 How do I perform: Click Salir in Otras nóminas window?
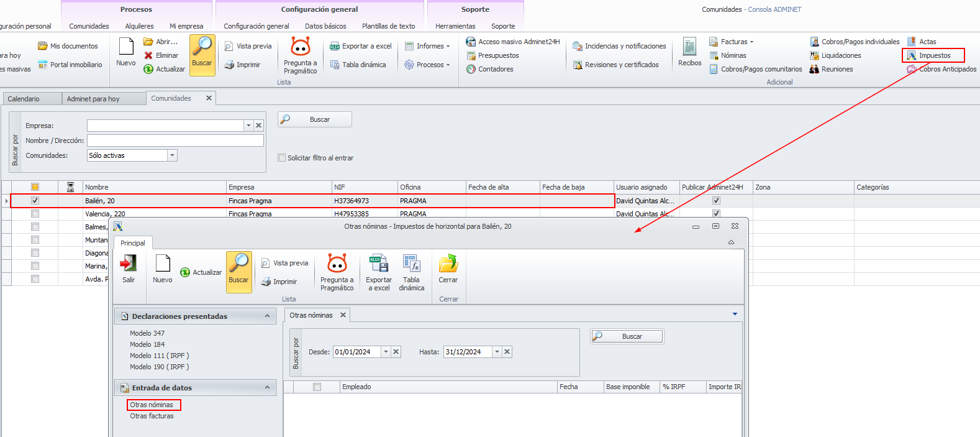[x=129, y=270]
